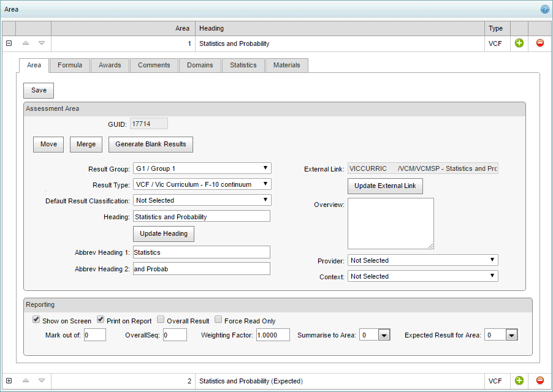Click the Save button
Screen dimensions: 553x392
39,91
